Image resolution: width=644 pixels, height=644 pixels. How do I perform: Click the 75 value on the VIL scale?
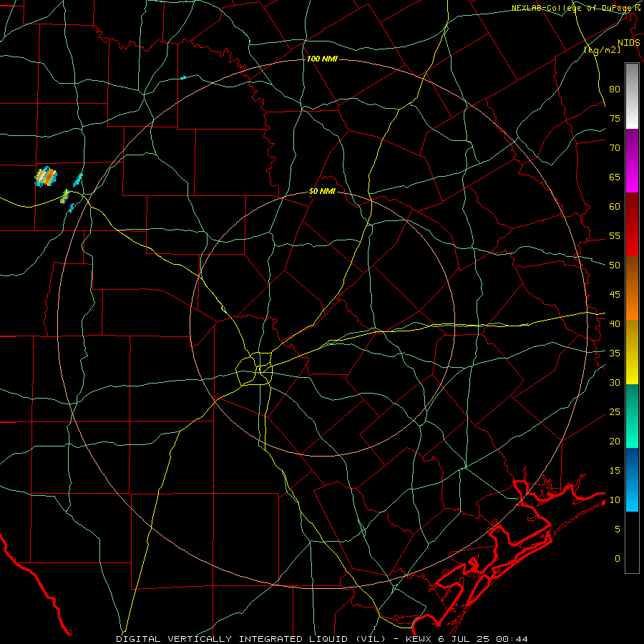(x=615, y=119)
